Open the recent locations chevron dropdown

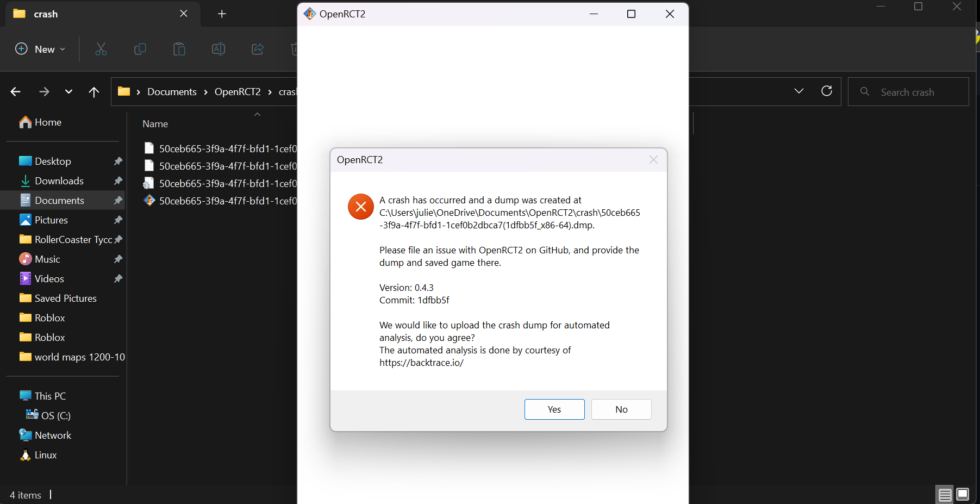click(x=68, y=91)
